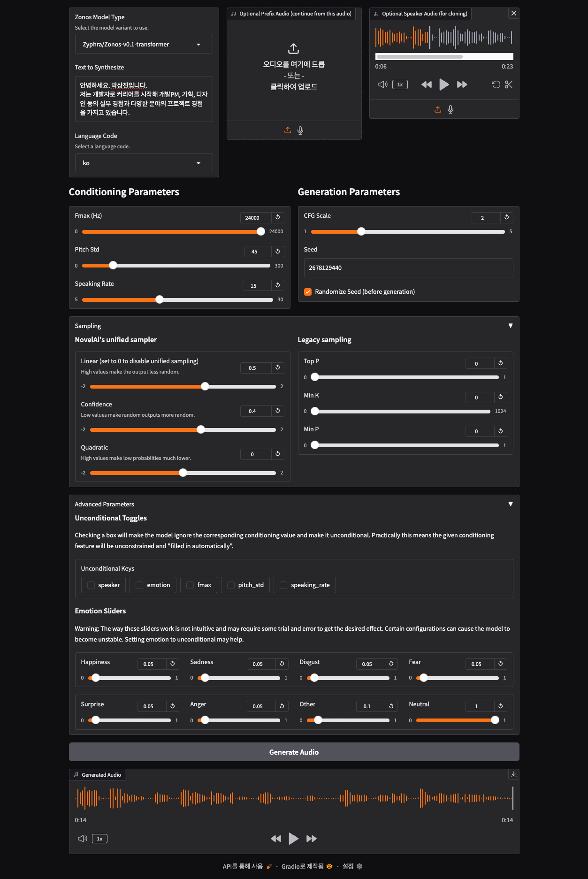Reset Min P value
The width and height of the screenshot is (588, 879).
coord(501,431)
